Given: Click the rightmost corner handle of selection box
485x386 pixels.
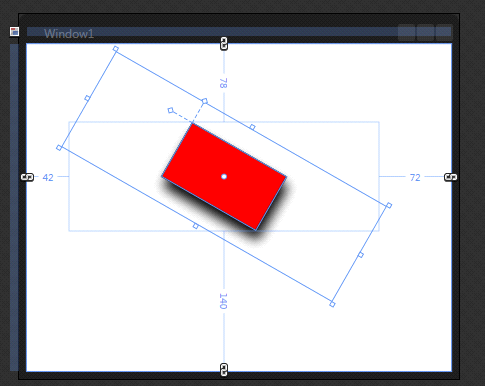Looking at the screenshot, I should [389, 206].
